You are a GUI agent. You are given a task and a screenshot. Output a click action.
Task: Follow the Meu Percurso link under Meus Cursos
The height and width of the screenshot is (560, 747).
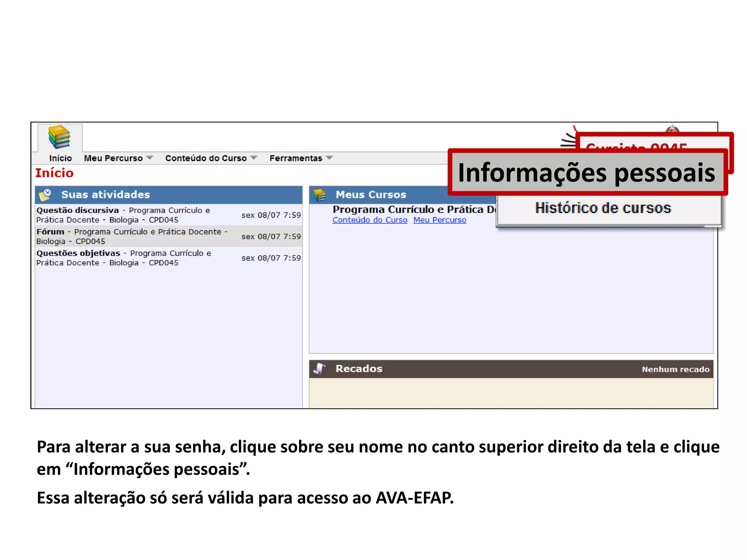click(x=440, y=220)
